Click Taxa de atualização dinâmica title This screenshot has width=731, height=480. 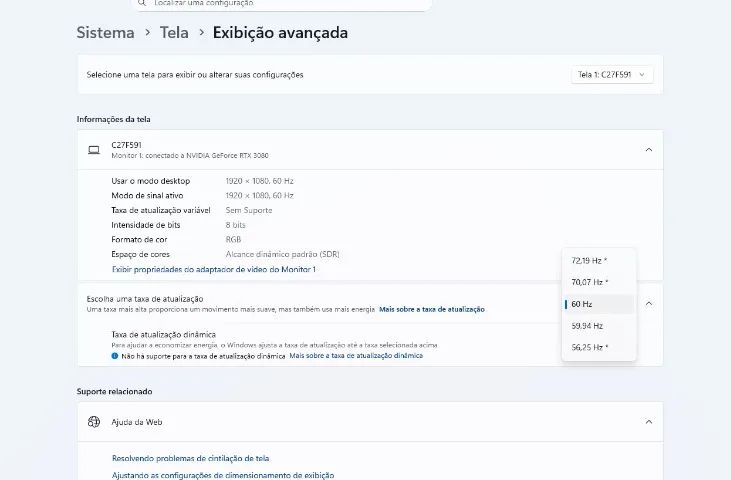[x=163, y=335]
